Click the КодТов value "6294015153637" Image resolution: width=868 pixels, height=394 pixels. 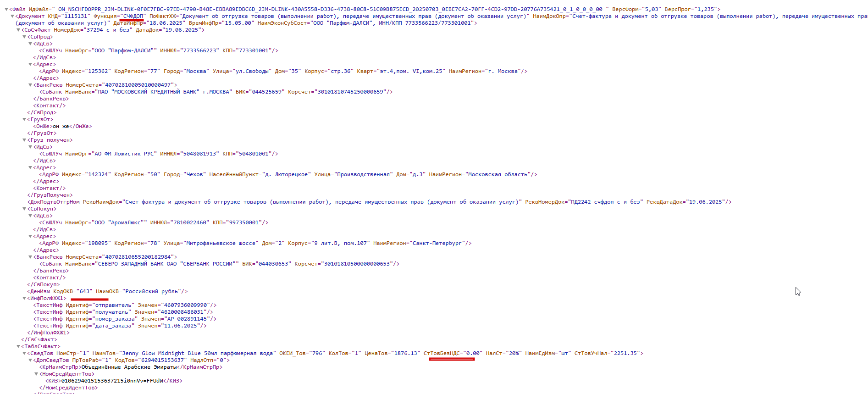(x=162, y=360)
